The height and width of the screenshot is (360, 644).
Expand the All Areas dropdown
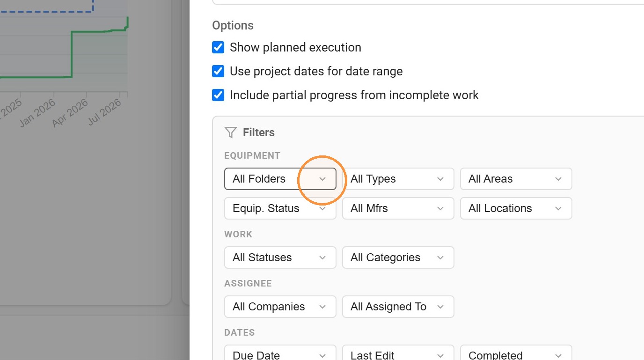click(x=516, y=179)
